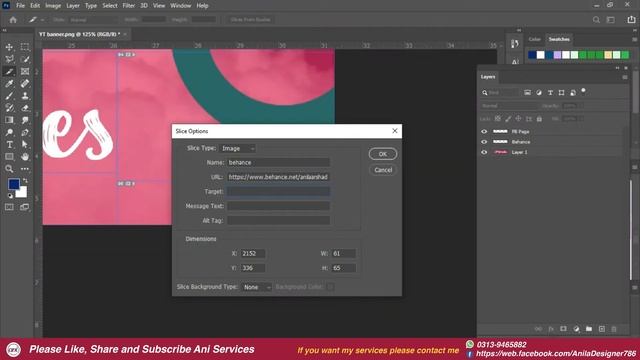
Task: Click the foreground color swatch
Action: click(x=13, y=184)
